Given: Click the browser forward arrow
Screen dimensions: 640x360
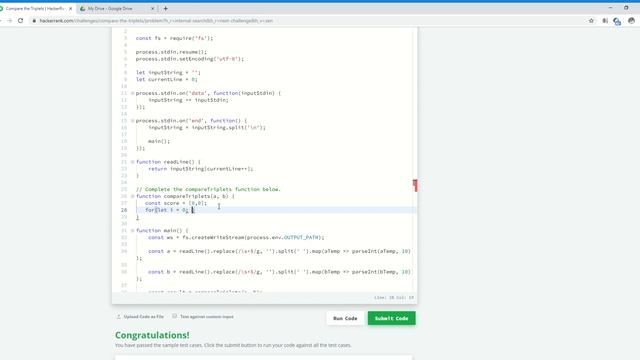Looking at the screenshot, I should coord(9,20).
